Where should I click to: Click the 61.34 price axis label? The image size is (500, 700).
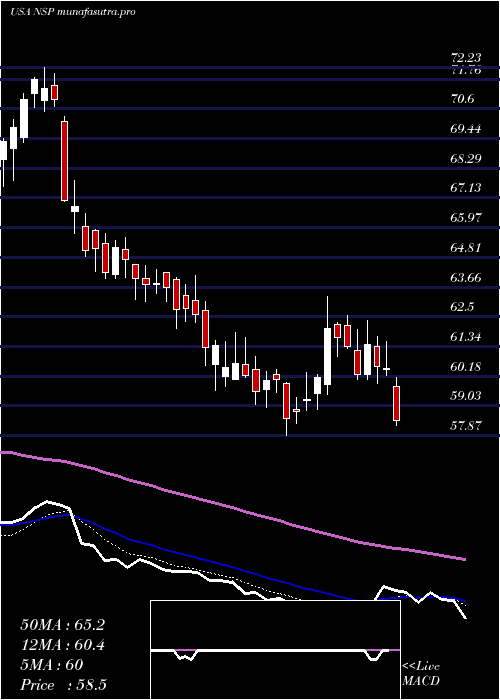[x=466, y=337]
